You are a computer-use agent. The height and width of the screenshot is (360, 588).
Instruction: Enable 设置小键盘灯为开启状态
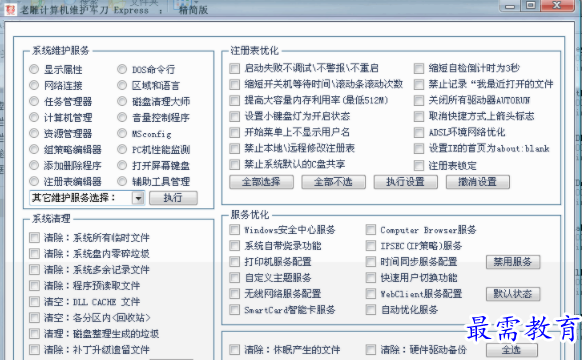tap(235, 117)
